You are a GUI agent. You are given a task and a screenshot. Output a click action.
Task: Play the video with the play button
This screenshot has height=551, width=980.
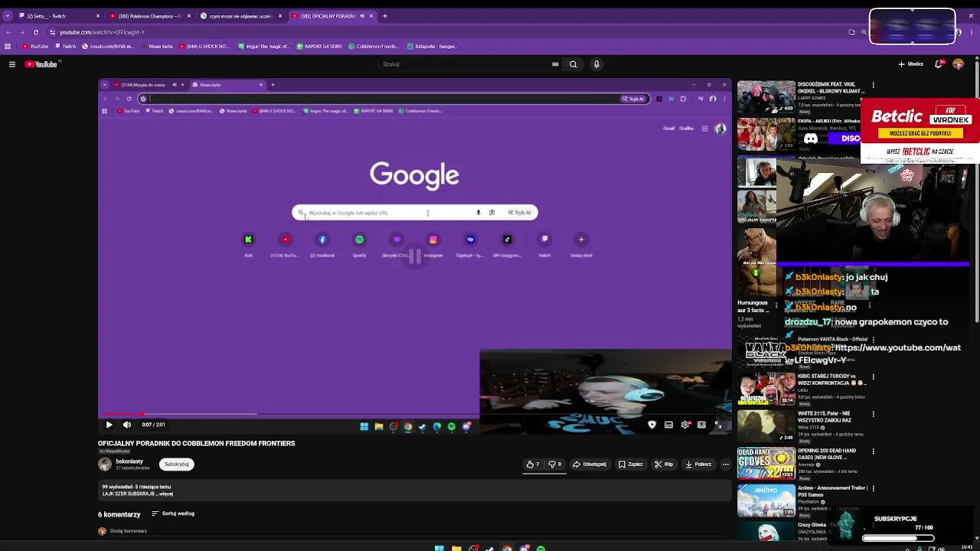[x=109, y=425]
